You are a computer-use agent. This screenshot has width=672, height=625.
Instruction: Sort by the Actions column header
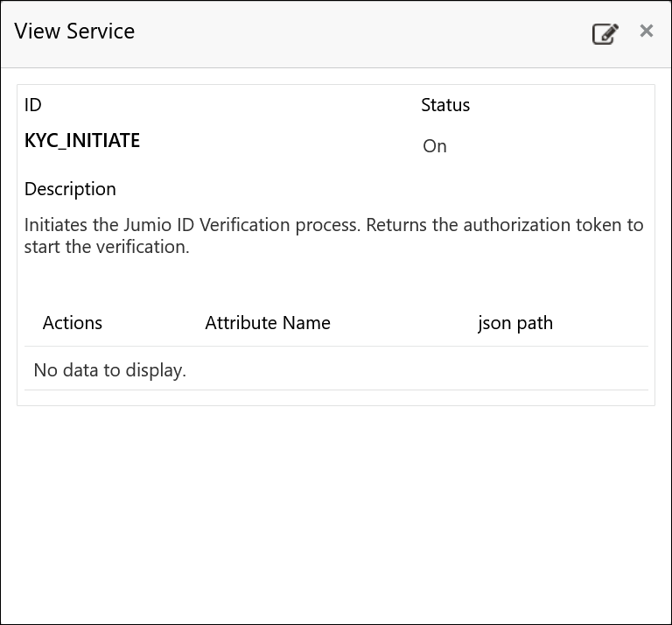tap(73, 323)
